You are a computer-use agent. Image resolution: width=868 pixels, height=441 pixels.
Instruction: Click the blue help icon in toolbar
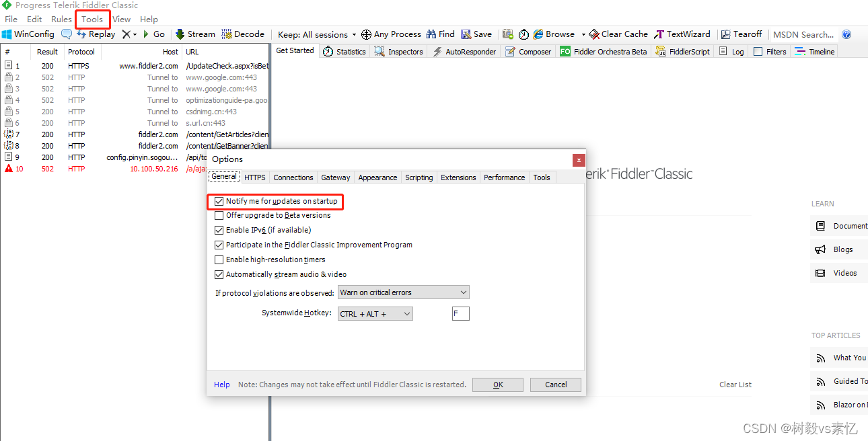coord(846,34)
